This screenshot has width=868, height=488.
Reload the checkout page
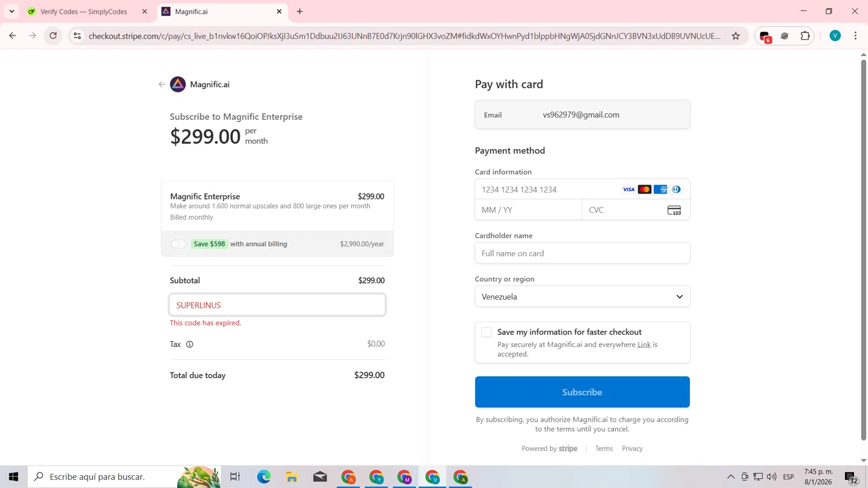tap(53, 36)
